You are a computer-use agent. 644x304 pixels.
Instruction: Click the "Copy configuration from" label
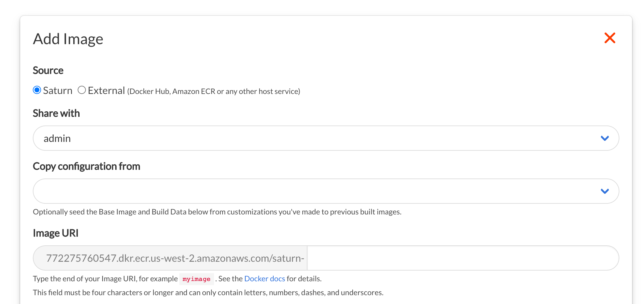(x=86, y=166)
